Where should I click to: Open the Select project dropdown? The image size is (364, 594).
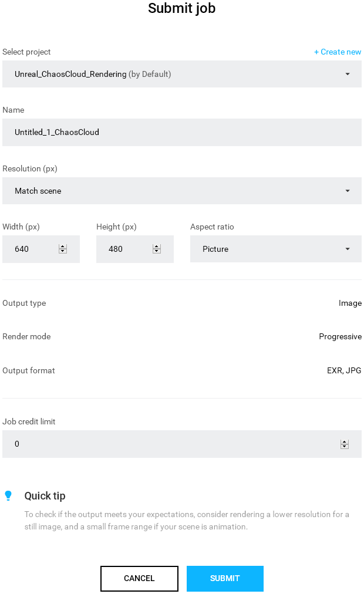pos(182,74)
